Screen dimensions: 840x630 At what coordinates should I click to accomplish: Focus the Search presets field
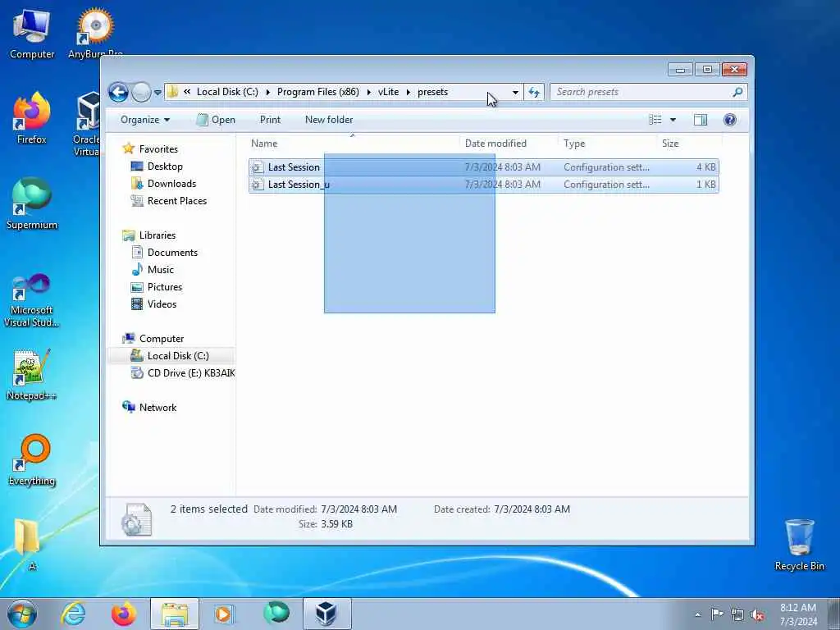[x=641, y=92]
